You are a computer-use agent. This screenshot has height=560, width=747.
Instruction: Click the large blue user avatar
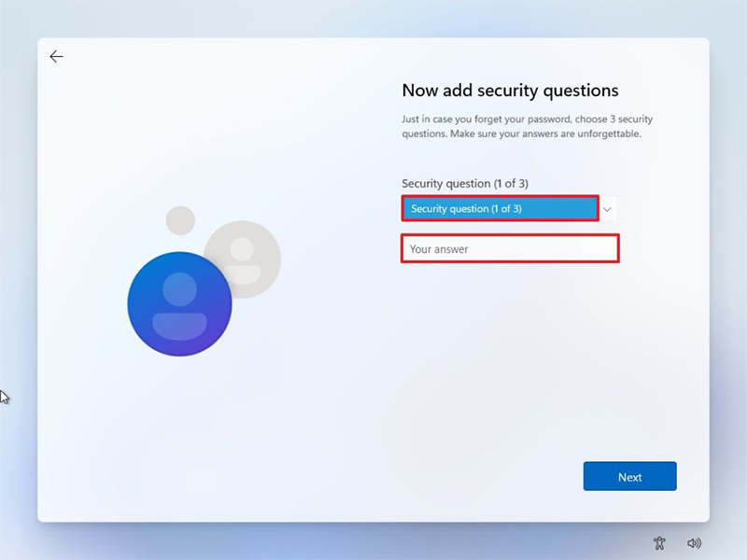click(x=179, y=304)
